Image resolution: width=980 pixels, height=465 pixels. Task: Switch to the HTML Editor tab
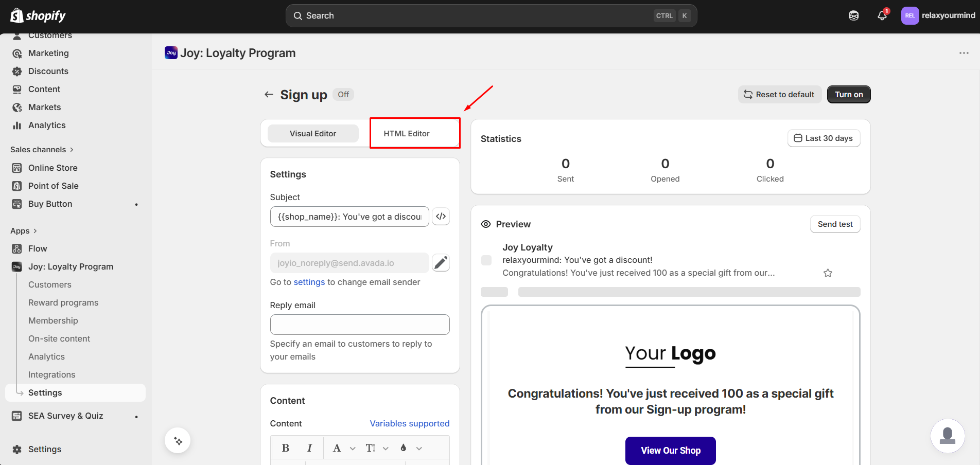407,134
